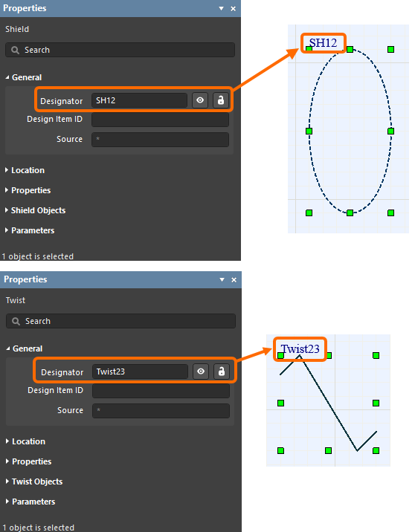Click the lock icon beside SH12 designator
415x532 pixels.
(x=221, y=100)
